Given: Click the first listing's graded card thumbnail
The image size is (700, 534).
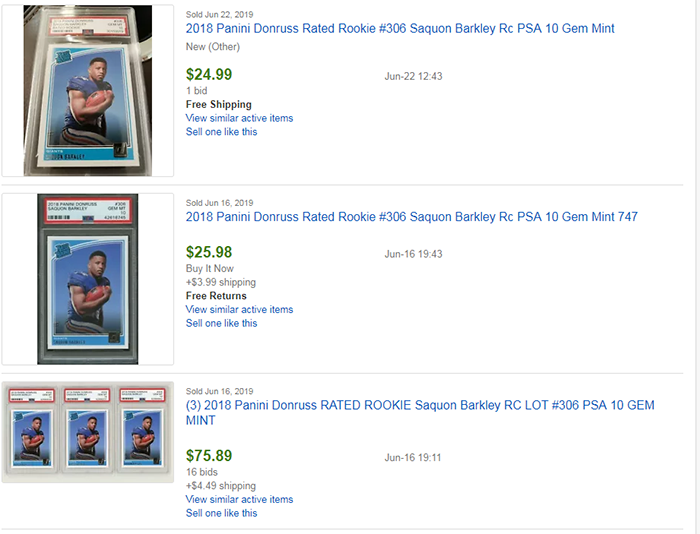Looking at the screenshot, I should tap(88, 91).
